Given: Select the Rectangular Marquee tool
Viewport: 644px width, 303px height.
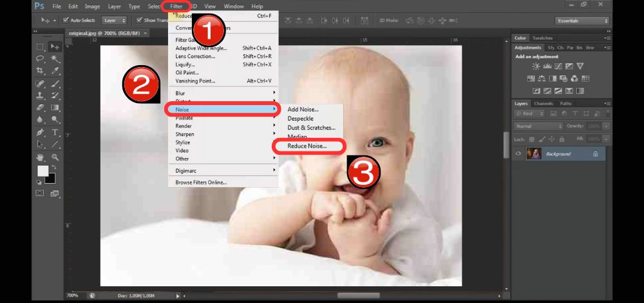Looking at the screenshot, I should point(40,46).
